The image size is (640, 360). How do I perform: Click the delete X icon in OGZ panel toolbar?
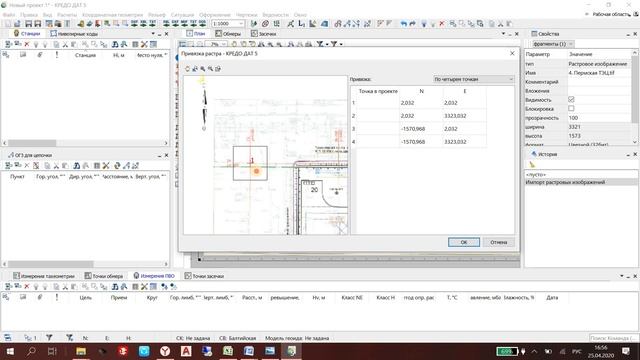27,165
